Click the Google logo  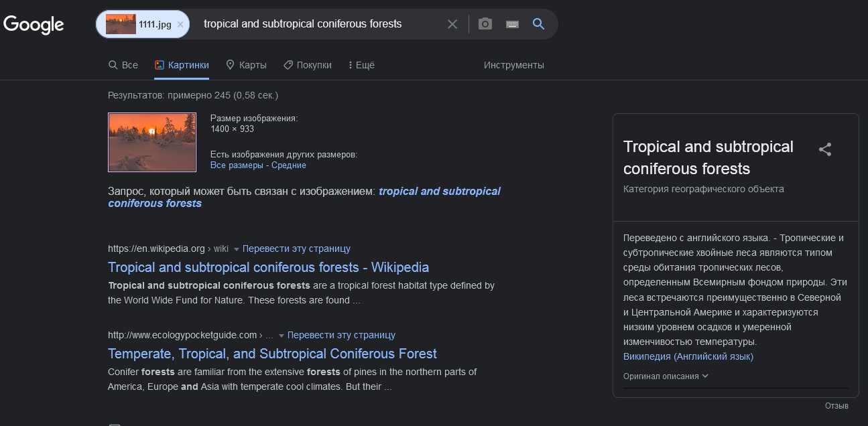pos(34,25)
